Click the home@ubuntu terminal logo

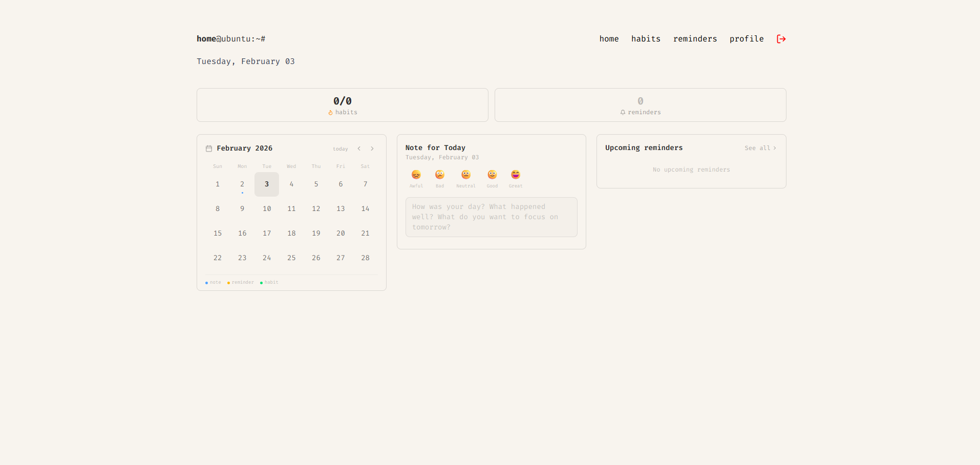[x=231, y=39]
